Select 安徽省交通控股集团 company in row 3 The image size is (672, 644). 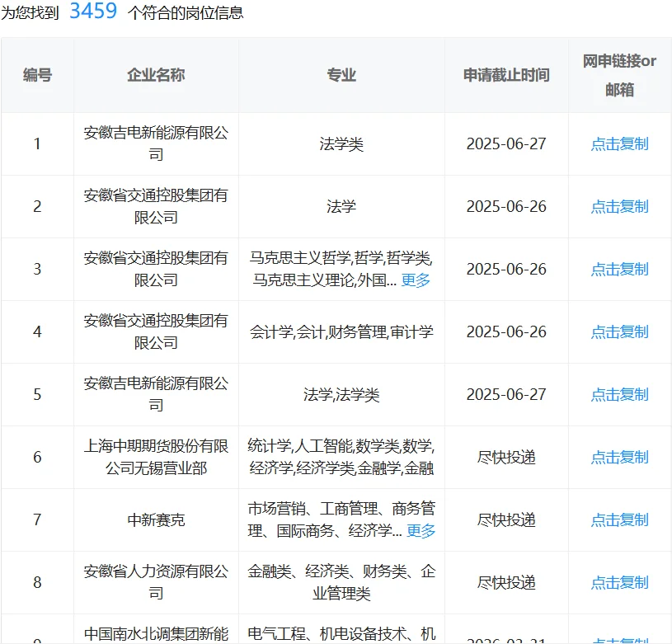point(156,269)
